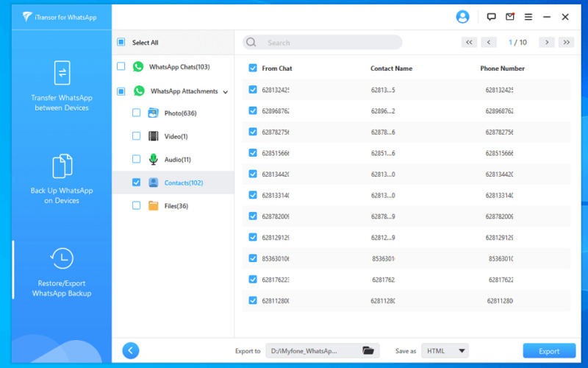This screenshot has width=588, height=368.
Task: Click From Chat cell starting 62811280
Action: [275, 300]
